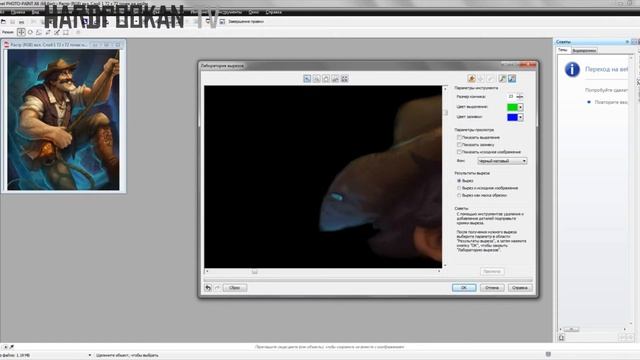
Task: Click the Просмотр preview button
Action: 492,271
